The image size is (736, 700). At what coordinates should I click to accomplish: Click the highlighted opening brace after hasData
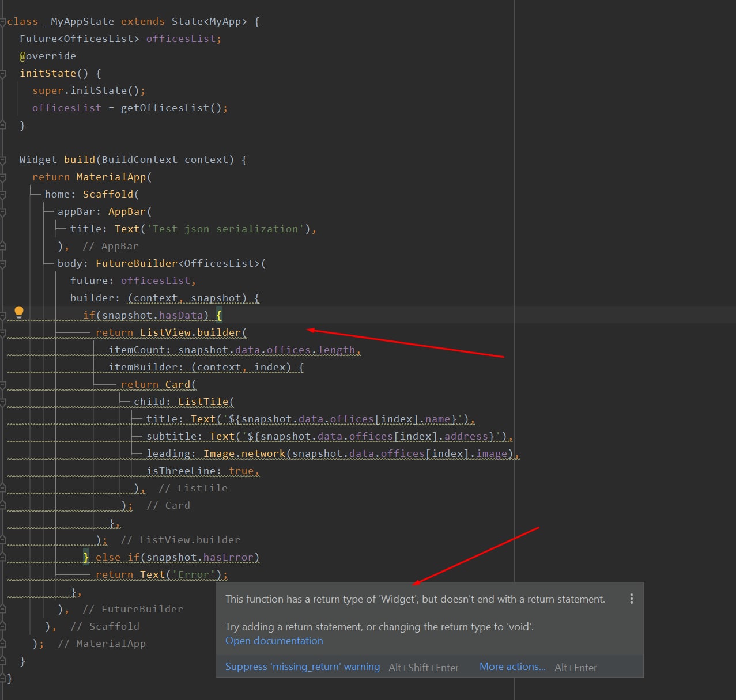click(x=220, y=315)
